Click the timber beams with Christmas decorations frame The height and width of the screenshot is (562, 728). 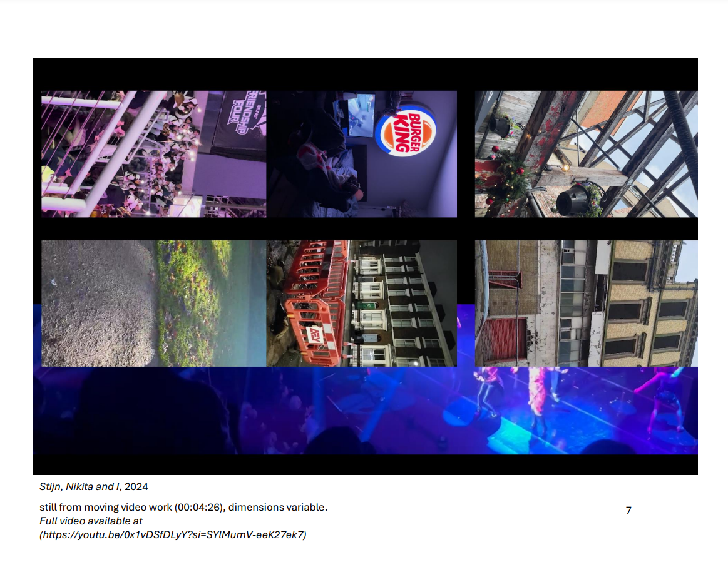coord(586,154)
